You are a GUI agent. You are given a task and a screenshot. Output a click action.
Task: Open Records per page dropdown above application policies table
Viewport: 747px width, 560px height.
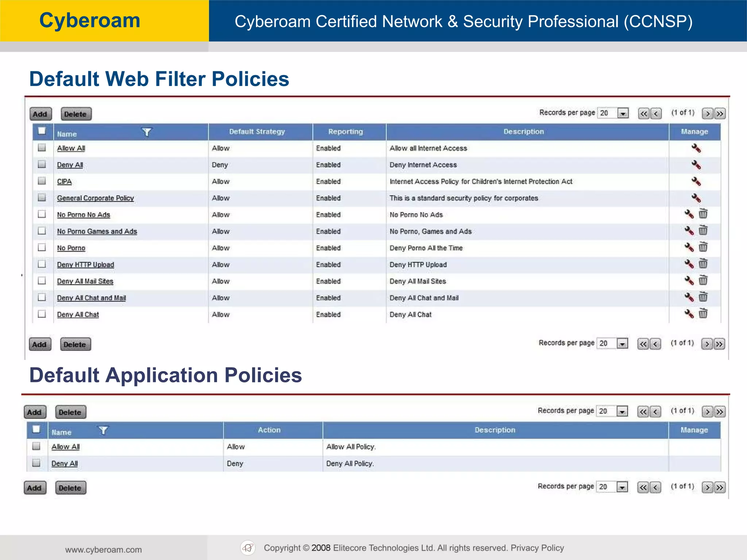coord(612,411)
